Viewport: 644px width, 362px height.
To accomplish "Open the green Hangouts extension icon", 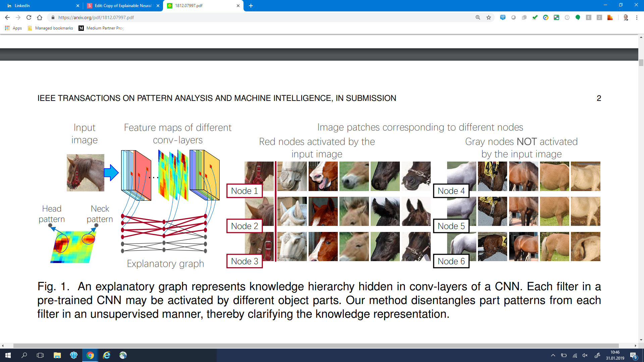I will [x=578, y=17].
